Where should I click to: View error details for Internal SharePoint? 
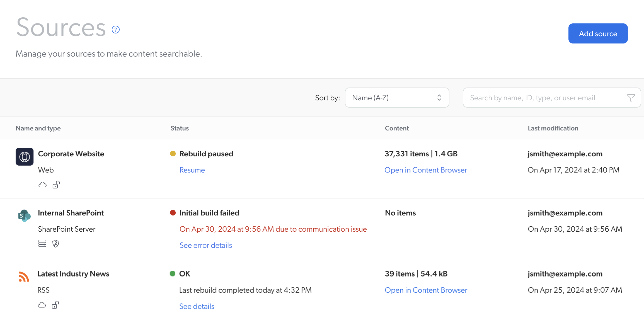coord(205,245)
